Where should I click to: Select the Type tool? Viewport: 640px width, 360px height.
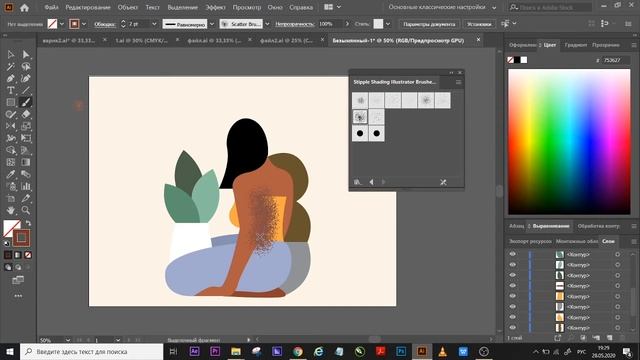coord(11,90)
